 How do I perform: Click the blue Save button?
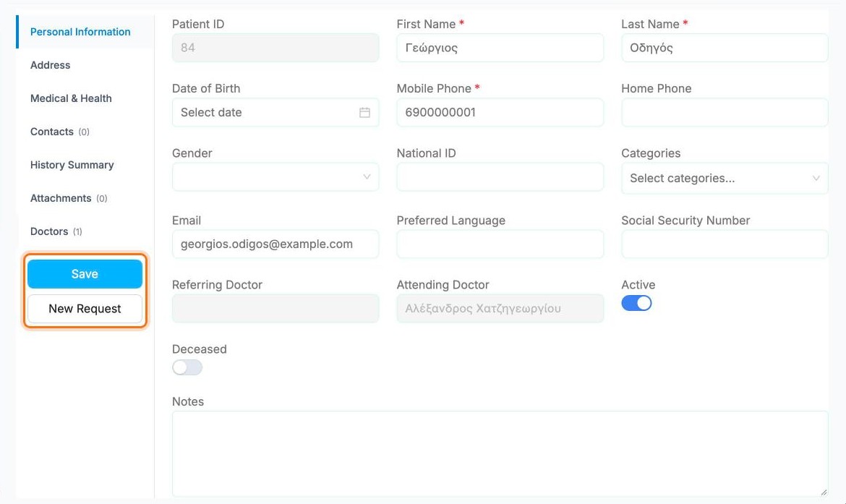tap(85, 274)
